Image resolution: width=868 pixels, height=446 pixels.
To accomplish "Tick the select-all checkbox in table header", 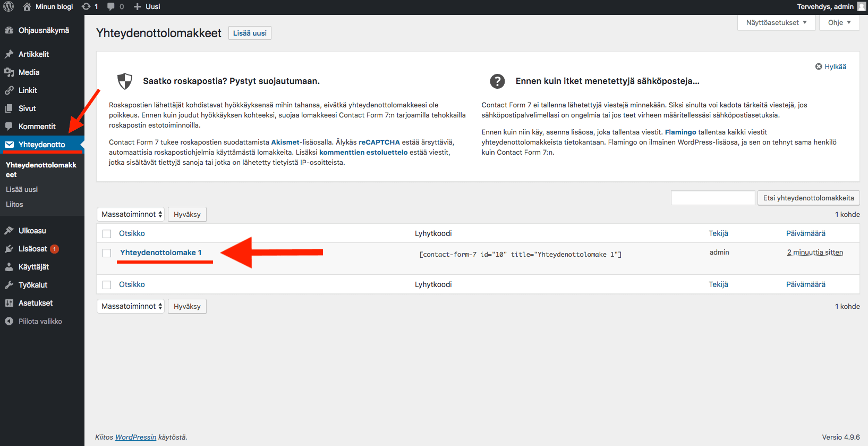I will [107, 234].
